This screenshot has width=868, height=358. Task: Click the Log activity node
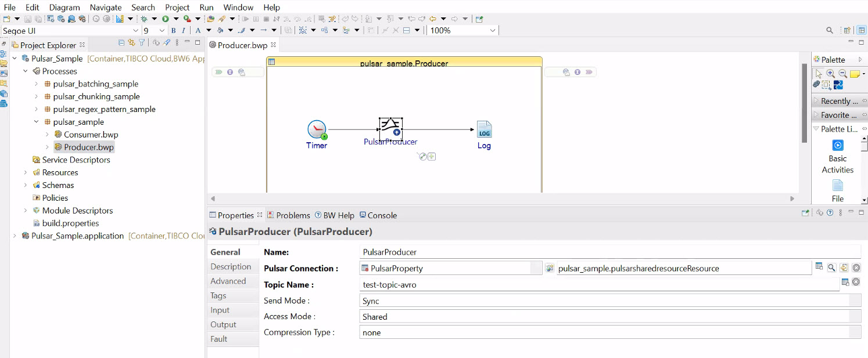pos(484,129)
